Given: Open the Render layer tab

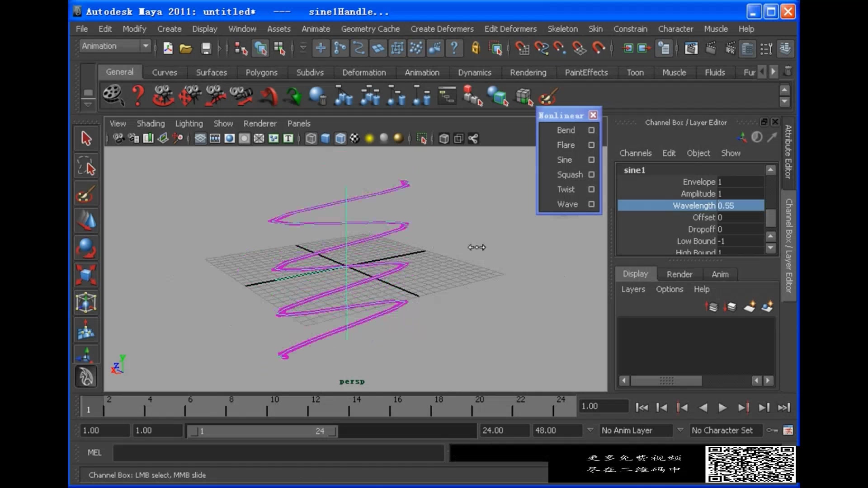Looking at the screenshot, I should click(x=679, y=274).
